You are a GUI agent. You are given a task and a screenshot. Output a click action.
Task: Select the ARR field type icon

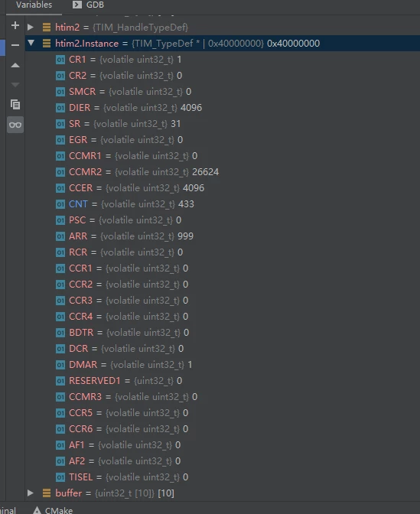coord(60,236)
